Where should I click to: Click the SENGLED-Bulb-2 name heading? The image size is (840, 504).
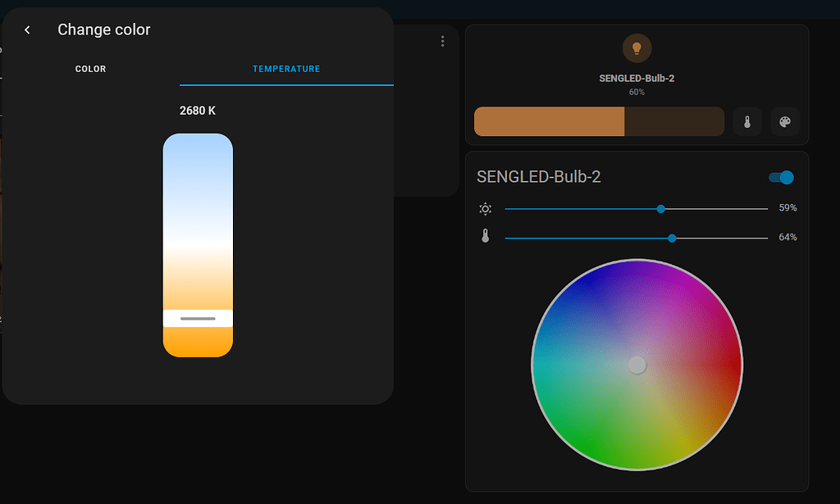coord(539,176)
